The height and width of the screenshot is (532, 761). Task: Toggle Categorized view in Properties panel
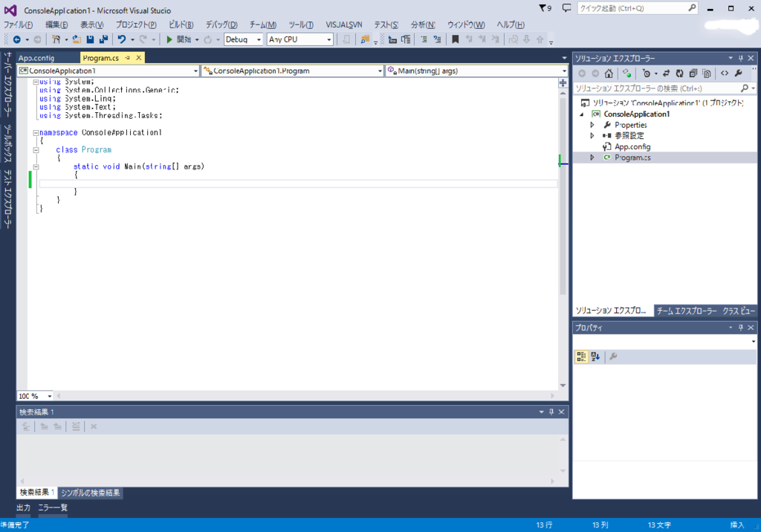[x=581, y=357]
